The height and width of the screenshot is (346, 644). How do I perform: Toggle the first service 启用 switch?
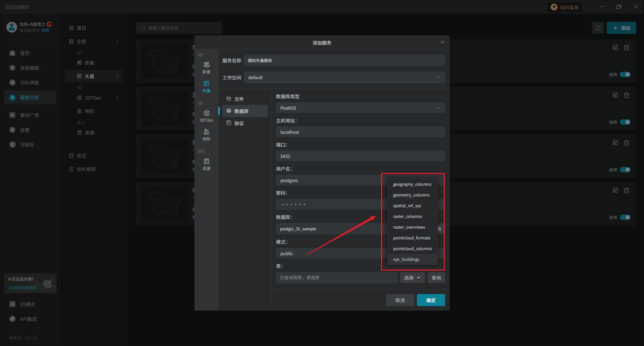pyautogui.click(x=625, y=74)
